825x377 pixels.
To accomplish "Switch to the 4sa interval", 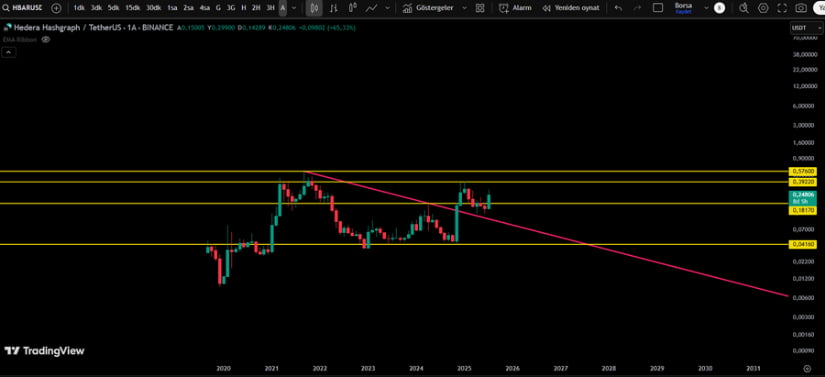I will pos(205,8).
